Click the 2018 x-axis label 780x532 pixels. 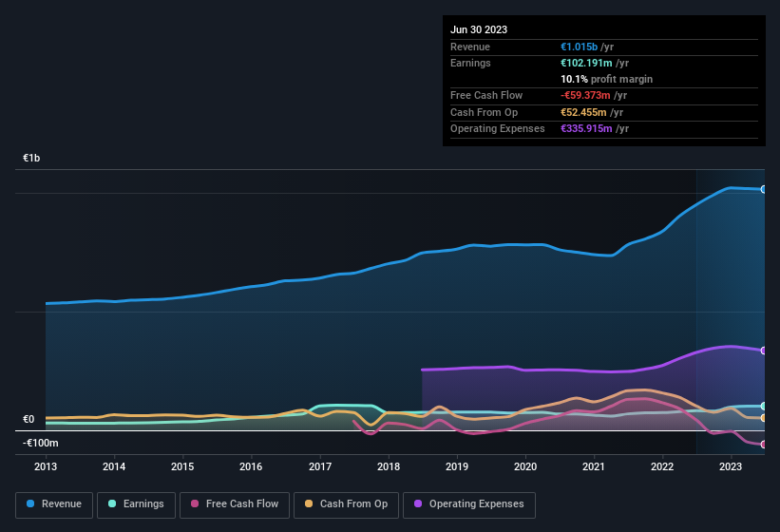[x=389, y=466]
